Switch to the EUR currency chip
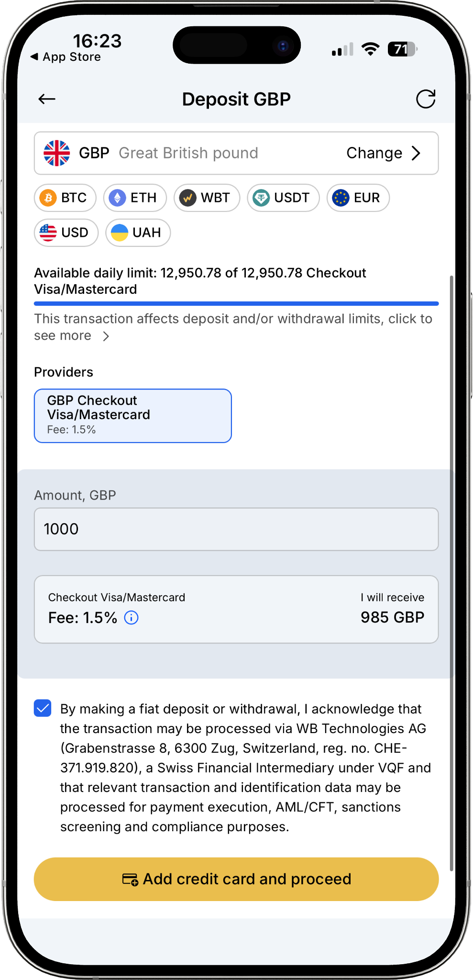Viewport: 473px width, 980px height. tap(358, 198)
